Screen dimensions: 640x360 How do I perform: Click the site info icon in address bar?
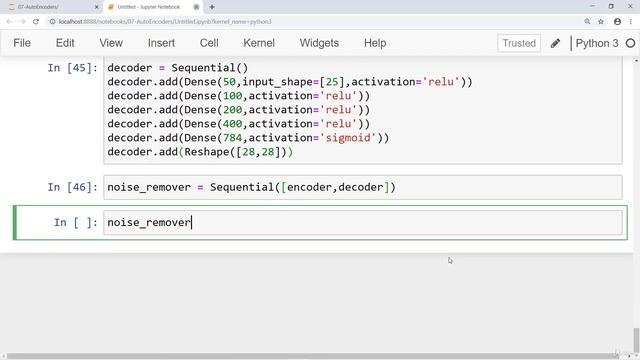click(52, 22)
